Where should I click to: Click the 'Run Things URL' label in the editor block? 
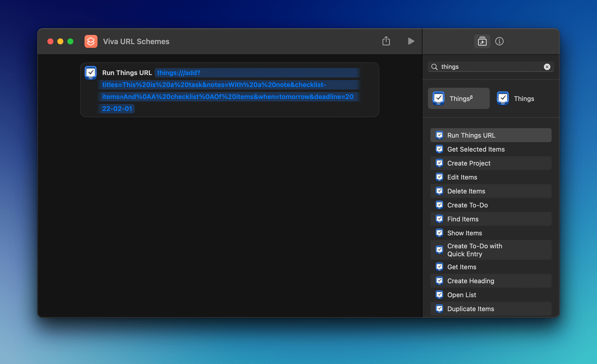click(127, 73)
